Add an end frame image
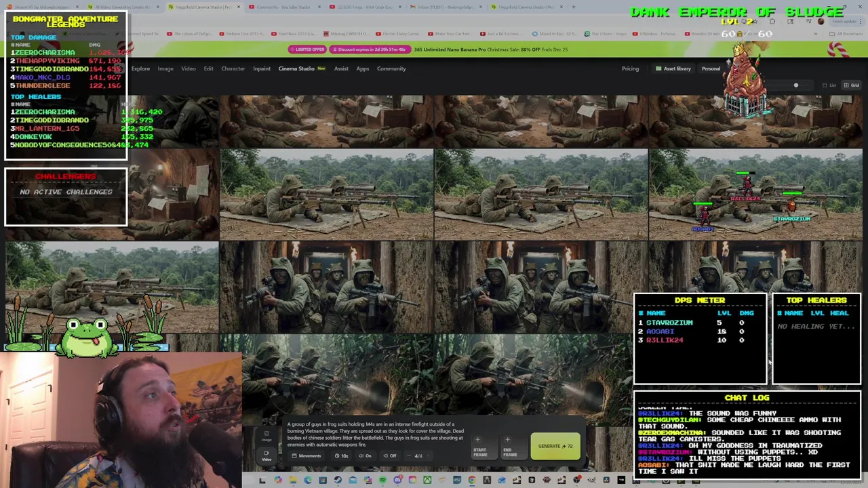Viewport: 868px width, 488px height. pos(514,447)
